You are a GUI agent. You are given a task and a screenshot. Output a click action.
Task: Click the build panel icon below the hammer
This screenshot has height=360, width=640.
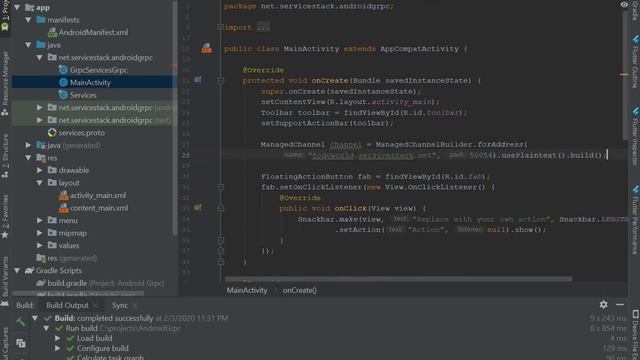(21, 343)
